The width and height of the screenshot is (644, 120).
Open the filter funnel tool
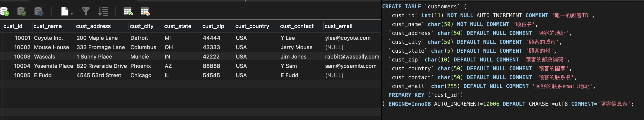(x=85, y=12)
